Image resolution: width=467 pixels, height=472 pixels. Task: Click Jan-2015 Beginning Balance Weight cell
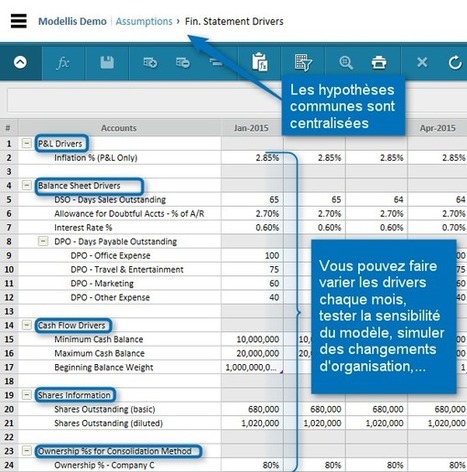(x=252, y=367)
